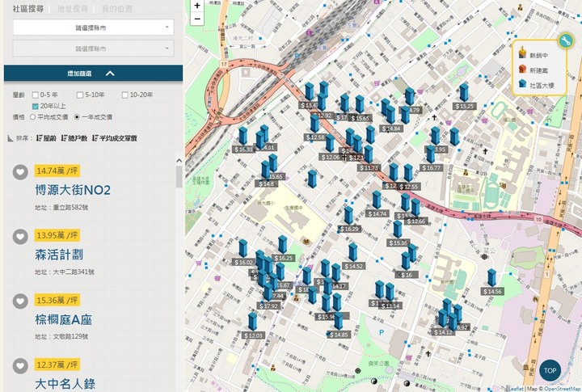Open first 請選擇縣市 dropdown
The width and height of the screenshot is (582, 392).
pos(93,27)
